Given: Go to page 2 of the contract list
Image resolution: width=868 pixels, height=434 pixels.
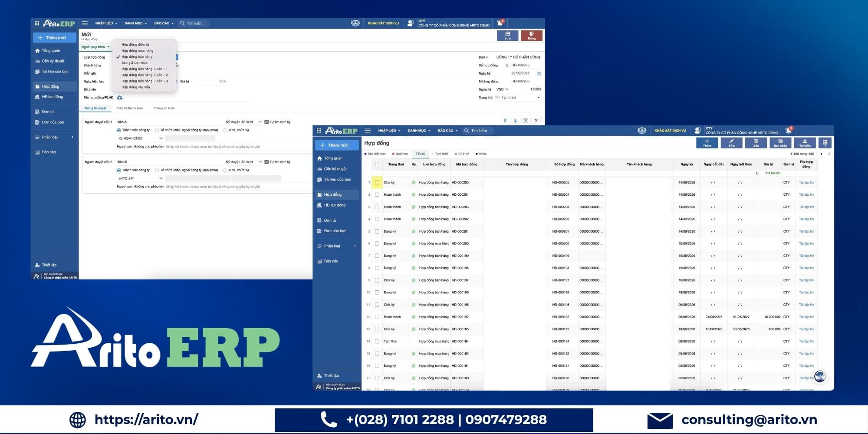Looking at the screenshot, I should (829, 154).
